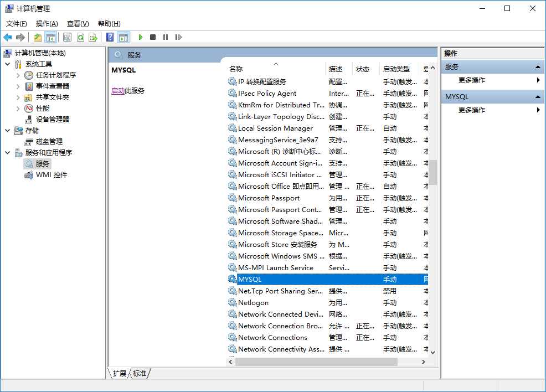Click the Export List toolbar icon
The image size is (546, 392).
pyautogui.click(x=93, y=37)
